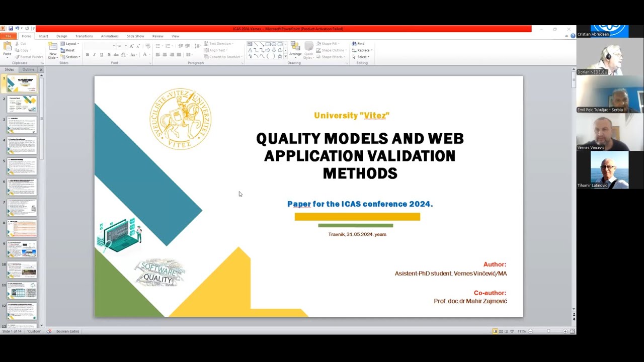
Task: Click the Vitez link in the slide
Action: coord(375,116)
